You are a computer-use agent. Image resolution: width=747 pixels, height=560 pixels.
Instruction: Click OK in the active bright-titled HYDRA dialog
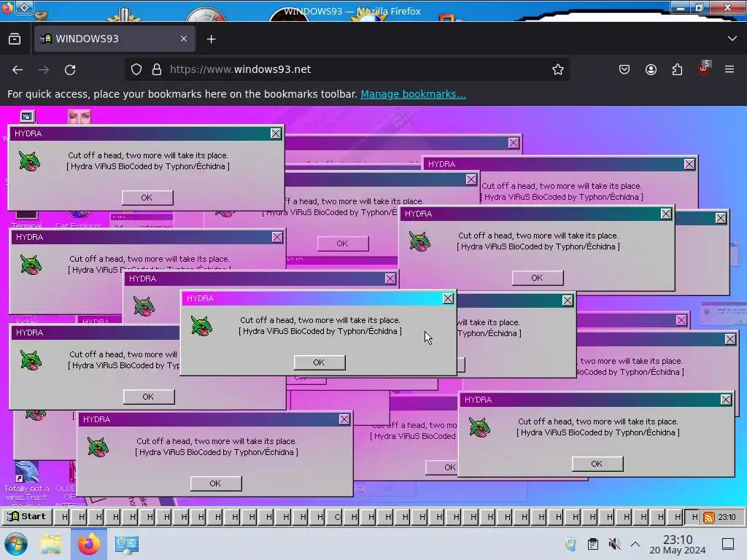click(x=320, y=362)
